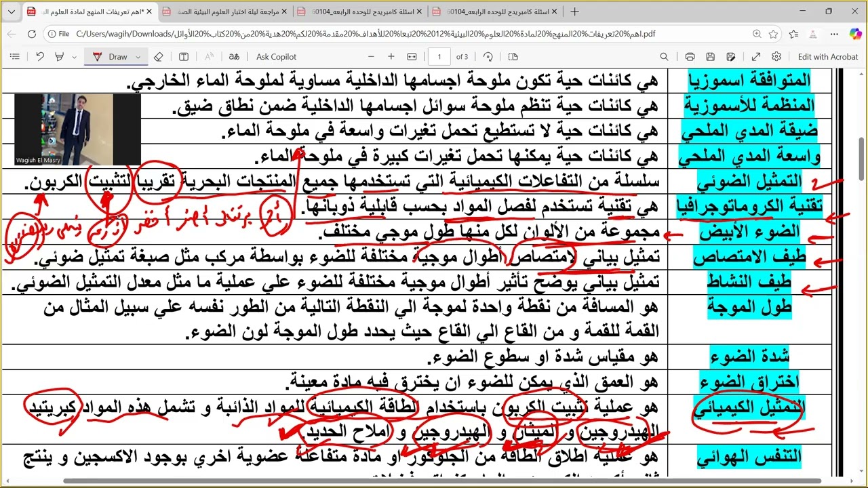Click the term 'المتوافقة اسموزيا'
The width and height of the screenshot is (868, 488).
click(x=749, y=80)
